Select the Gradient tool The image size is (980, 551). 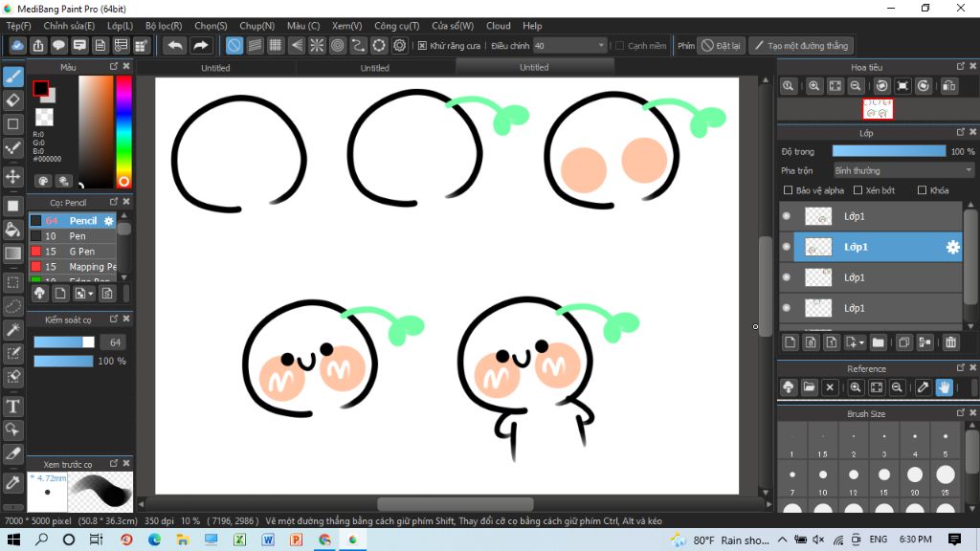(13, 253)
